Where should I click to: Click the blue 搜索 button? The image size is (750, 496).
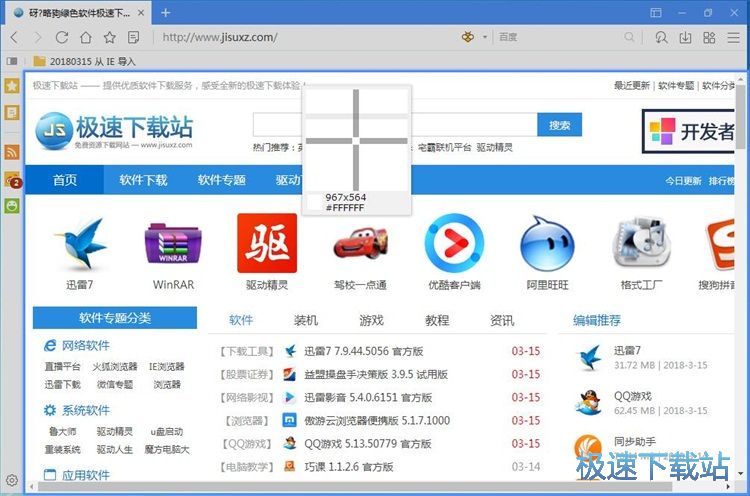click(x=559, y=125)
